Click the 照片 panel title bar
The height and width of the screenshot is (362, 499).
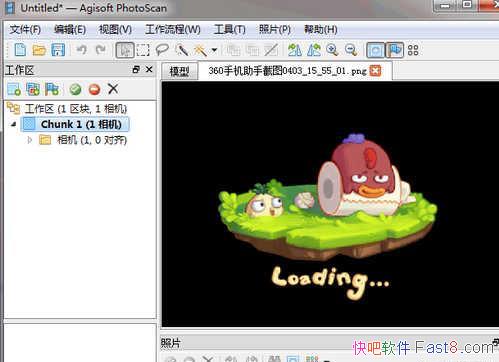point(329,343)
